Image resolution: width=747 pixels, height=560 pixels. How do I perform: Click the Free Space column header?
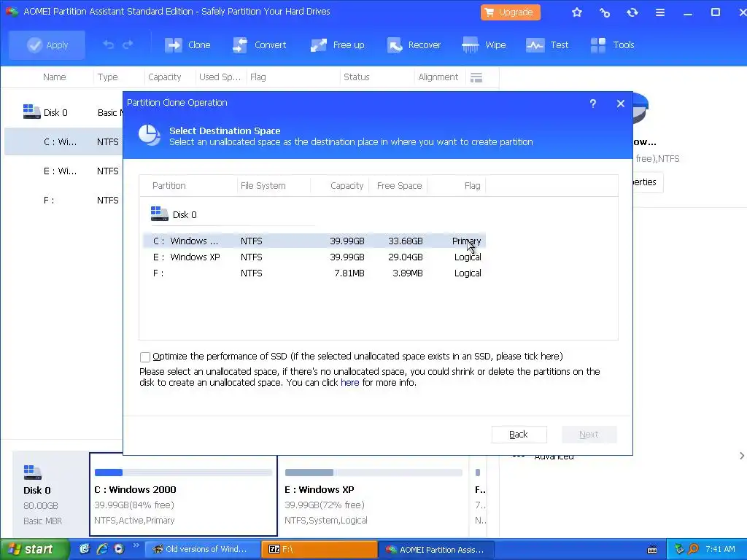(x=399, y=186)
